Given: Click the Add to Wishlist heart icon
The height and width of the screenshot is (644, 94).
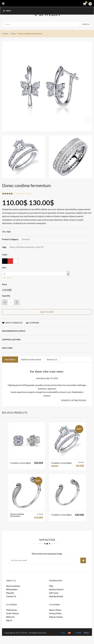Looking at the screenshot, I should click(3, 323).
